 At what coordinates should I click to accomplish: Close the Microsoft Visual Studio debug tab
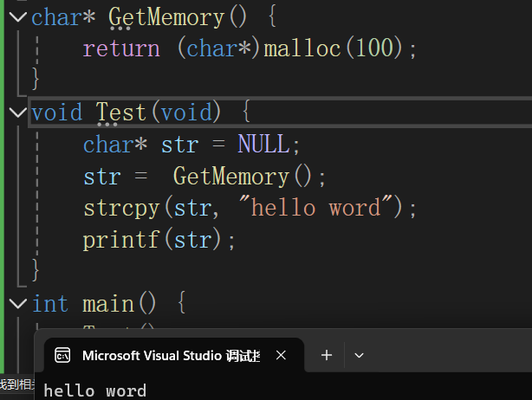(x=281, y=355)
